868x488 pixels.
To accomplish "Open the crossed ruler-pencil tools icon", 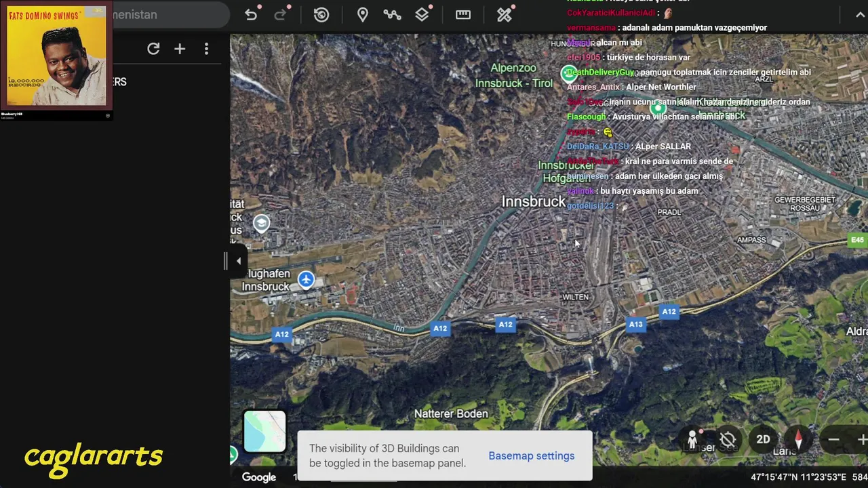I will click(x=505, y=14).
